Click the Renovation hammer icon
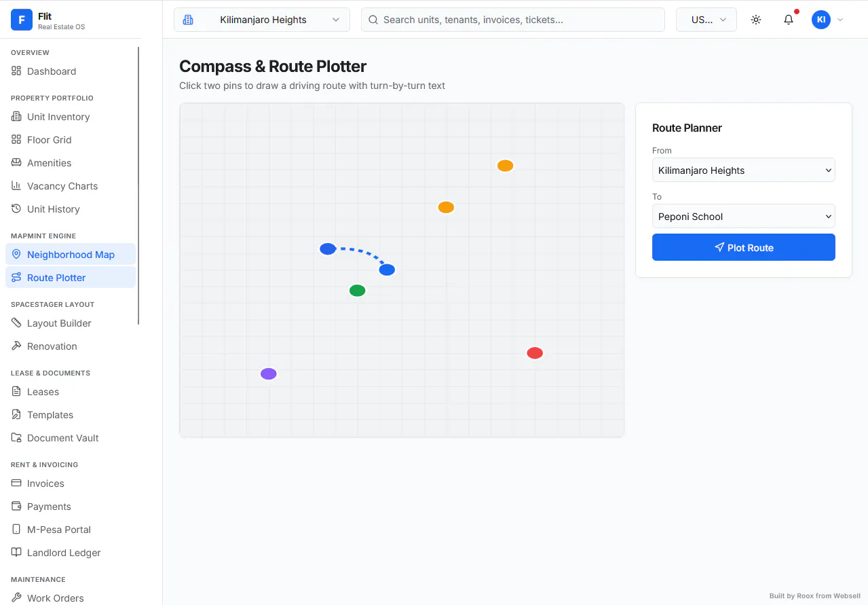Viewport: 868px width, 605px height. (16, 346)
